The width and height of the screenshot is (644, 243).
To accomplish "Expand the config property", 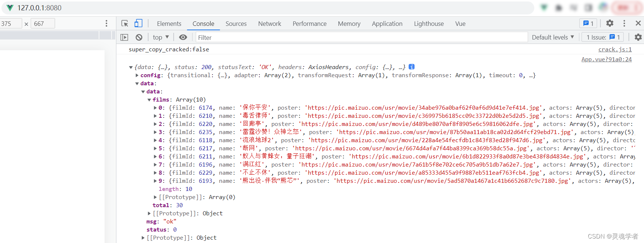I will click(137, 75).
